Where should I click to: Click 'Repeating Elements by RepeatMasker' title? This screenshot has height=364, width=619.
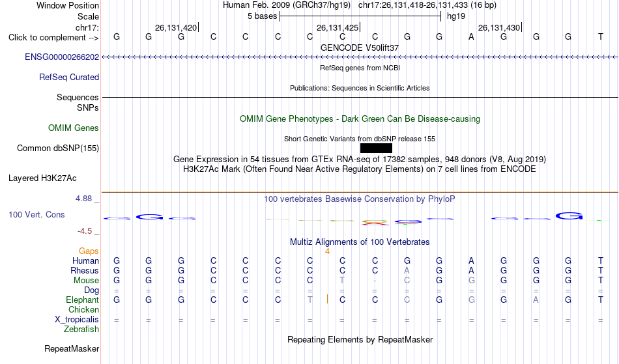[x=360, y=339]
